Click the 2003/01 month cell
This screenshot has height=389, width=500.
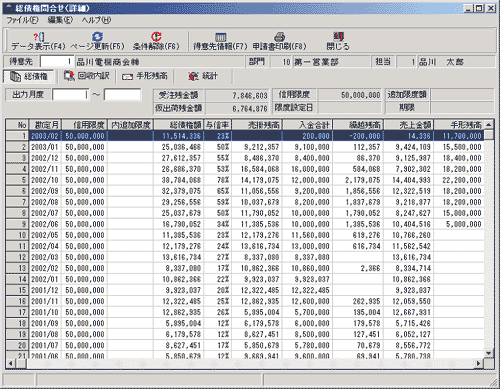click(x=45, y=147)
